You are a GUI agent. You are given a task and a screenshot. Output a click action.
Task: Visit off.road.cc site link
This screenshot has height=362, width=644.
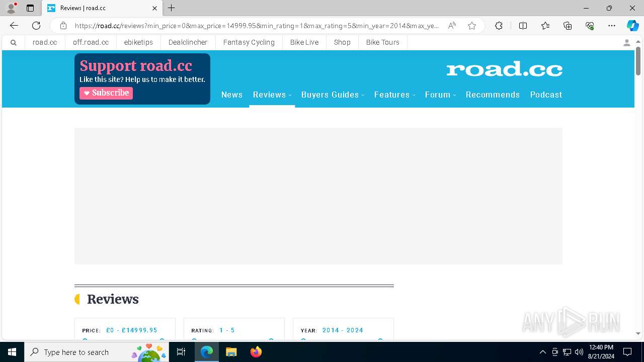point(91,43)
